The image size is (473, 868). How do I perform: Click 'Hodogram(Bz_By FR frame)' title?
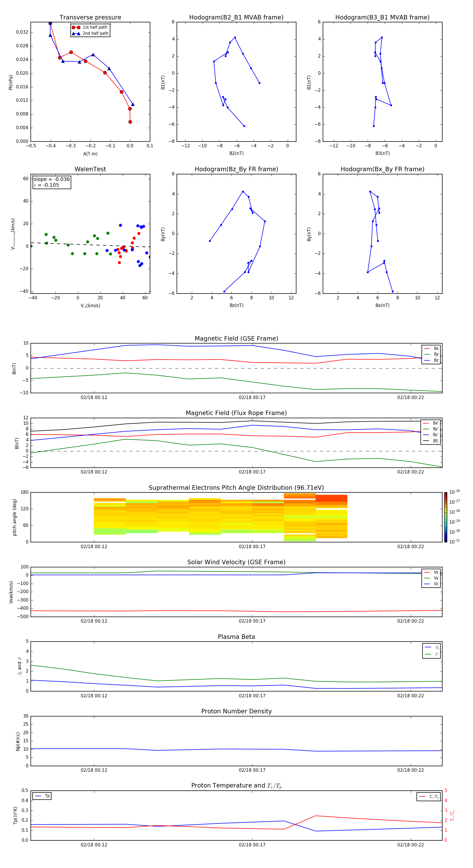tap(236, 169)
